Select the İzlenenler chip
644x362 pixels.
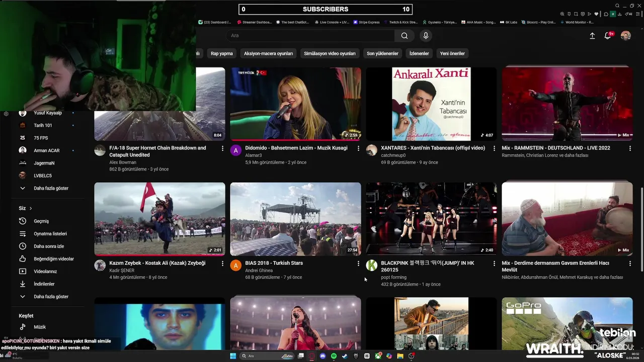click(x=419, y=53)
